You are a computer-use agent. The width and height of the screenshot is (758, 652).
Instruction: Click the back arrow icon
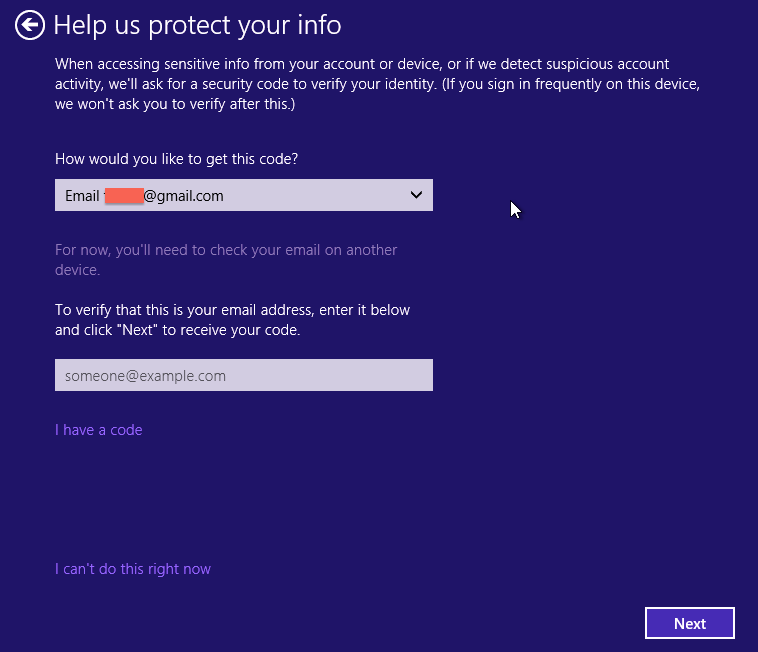click(30, 25)
